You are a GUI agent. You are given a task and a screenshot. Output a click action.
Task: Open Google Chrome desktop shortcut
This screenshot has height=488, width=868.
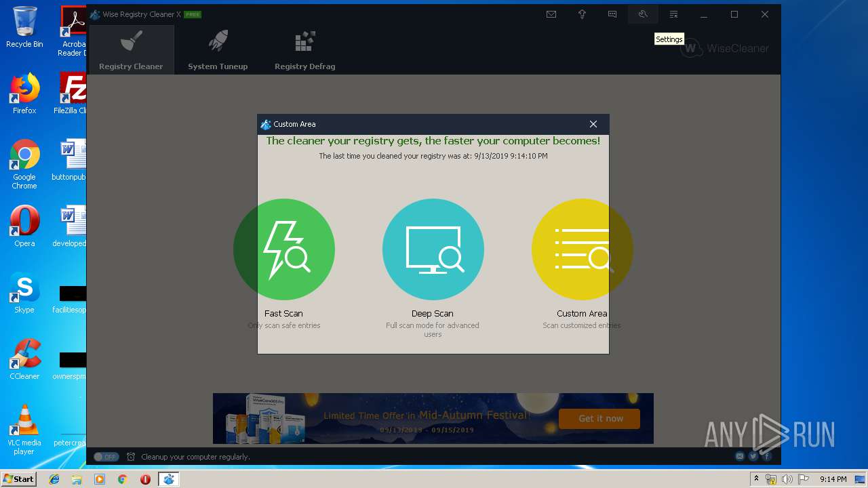pyautogui.click(x=24, y=165)
